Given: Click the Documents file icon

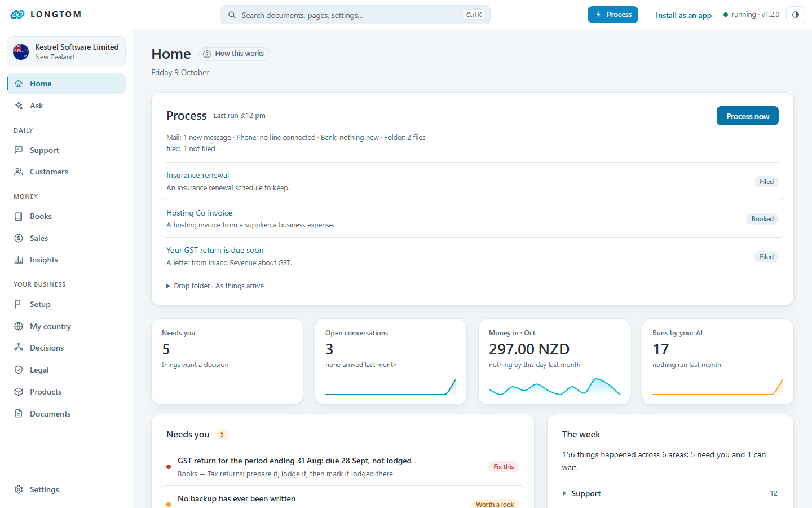Looking at the screenshot, I should coord(19,414).
